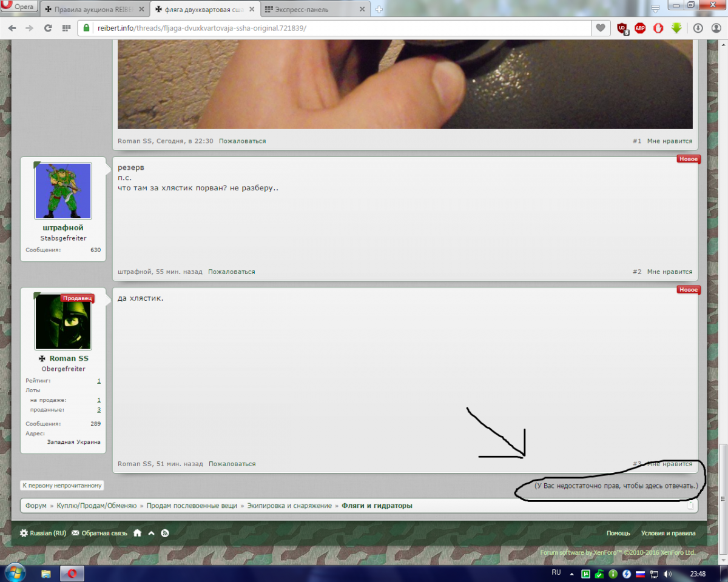Open Russian (RU) language chooser
This screenshot has width=728, height=582.
(42, 533)
